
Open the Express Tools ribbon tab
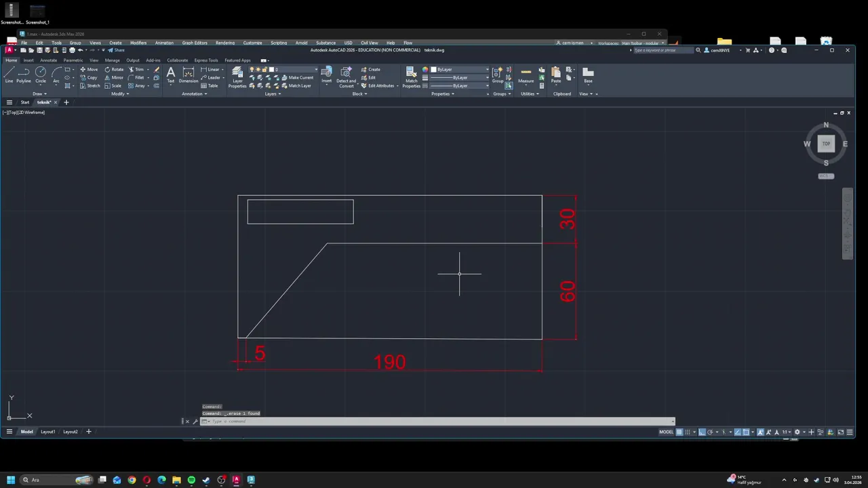[x=206, y=60]
